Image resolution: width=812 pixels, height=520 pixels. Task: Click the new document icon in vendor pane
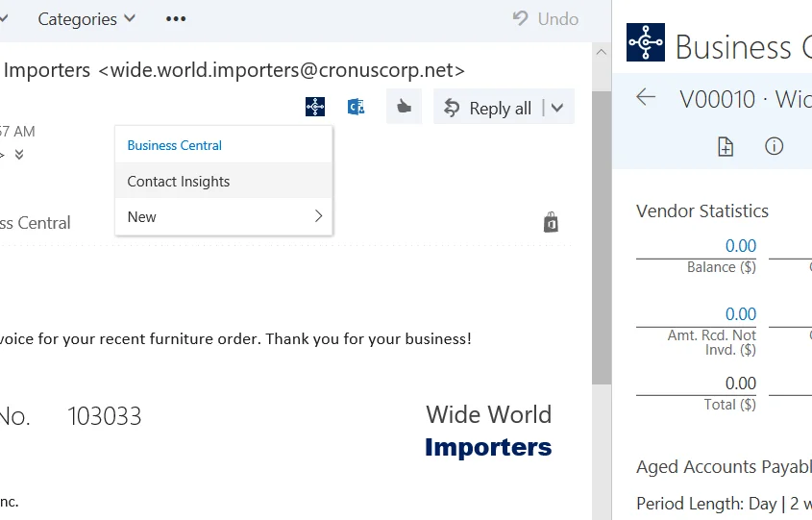click(726, 146)
